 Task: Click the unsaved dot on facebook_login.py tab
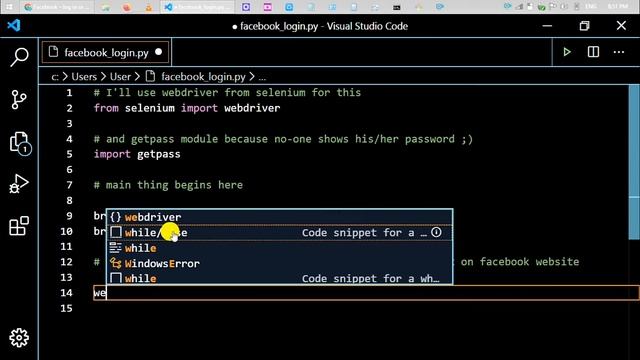158,52
